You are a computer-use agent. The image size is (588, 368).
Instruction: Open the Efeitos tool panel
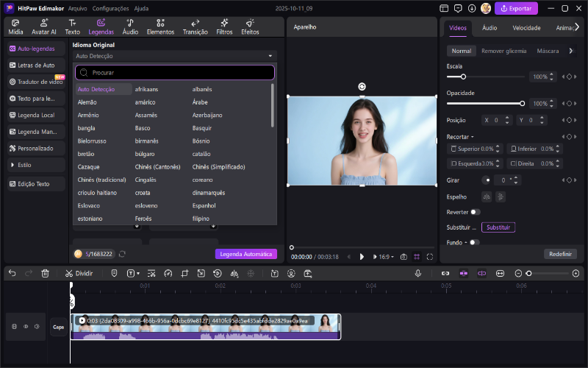click(x=250, y=27)
